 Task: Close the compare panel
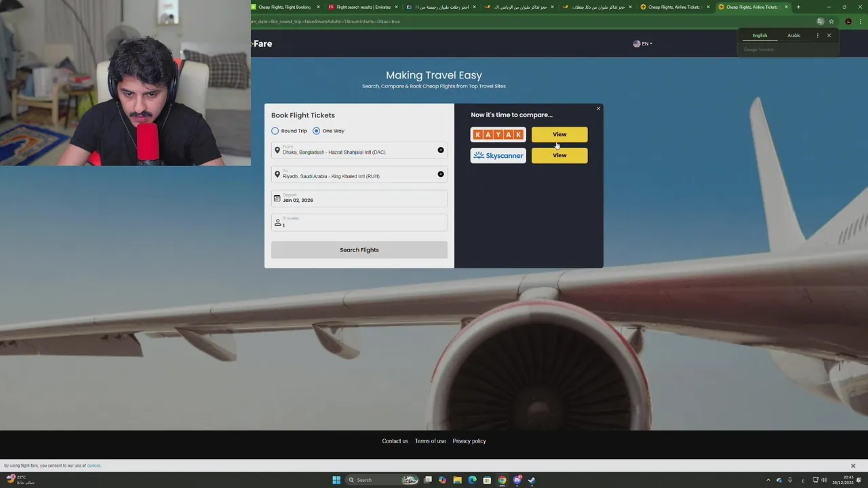pos(598,108)
